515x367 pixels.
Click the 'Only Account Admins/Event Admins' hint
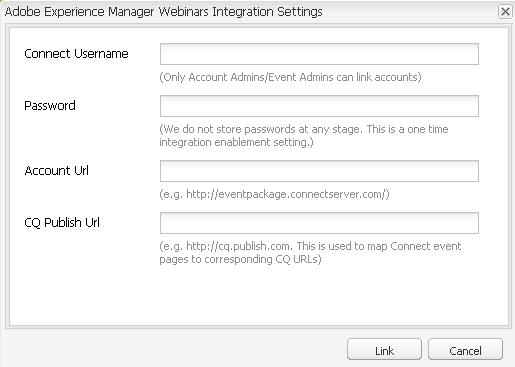pyautogui.click(x=290, y=77)
